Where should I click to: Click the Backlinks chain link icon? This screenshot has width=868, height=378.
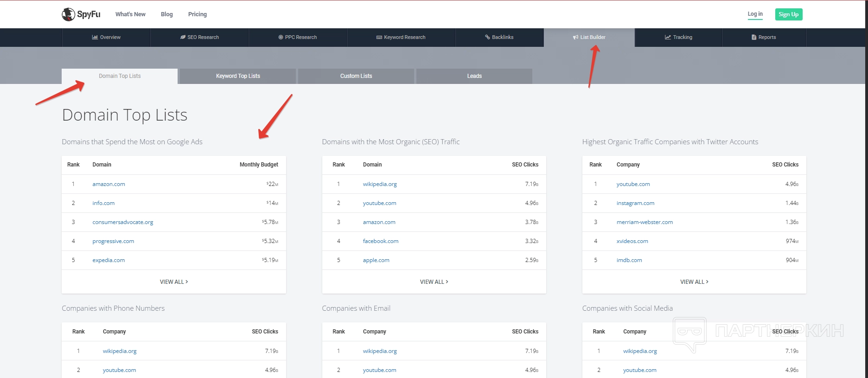(x=487, y=37)
